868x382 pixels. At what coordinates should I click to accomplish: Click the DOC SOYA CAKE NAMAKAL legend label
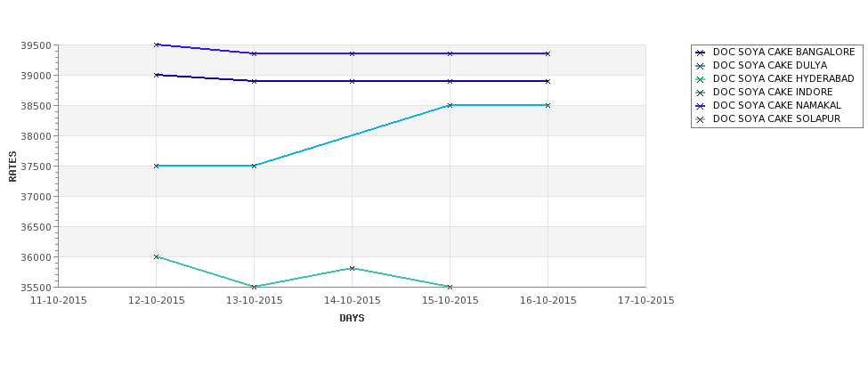tap(776, 105)
